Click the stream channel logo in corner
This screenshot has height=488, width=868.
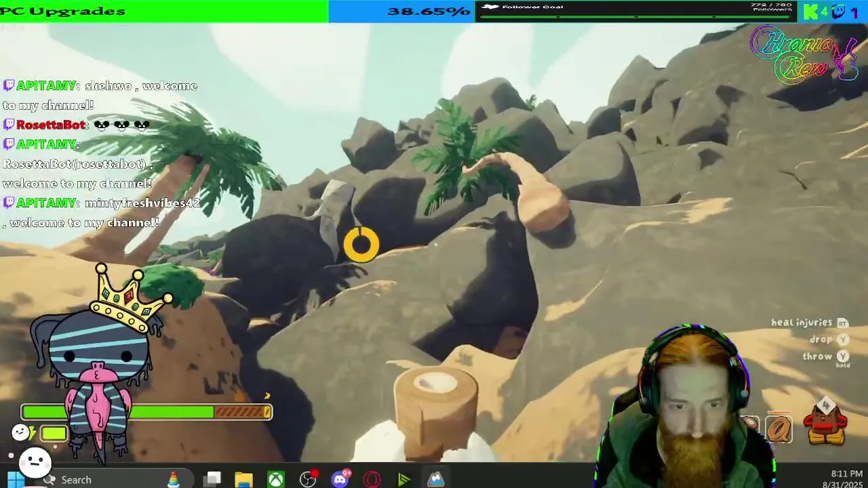tap(805, 56)
